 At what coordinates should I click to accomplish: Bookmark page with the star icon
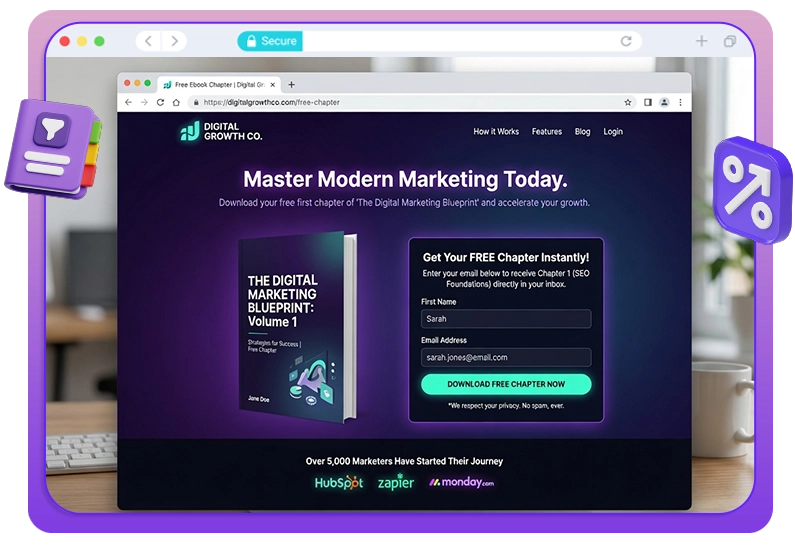[628, 102]
